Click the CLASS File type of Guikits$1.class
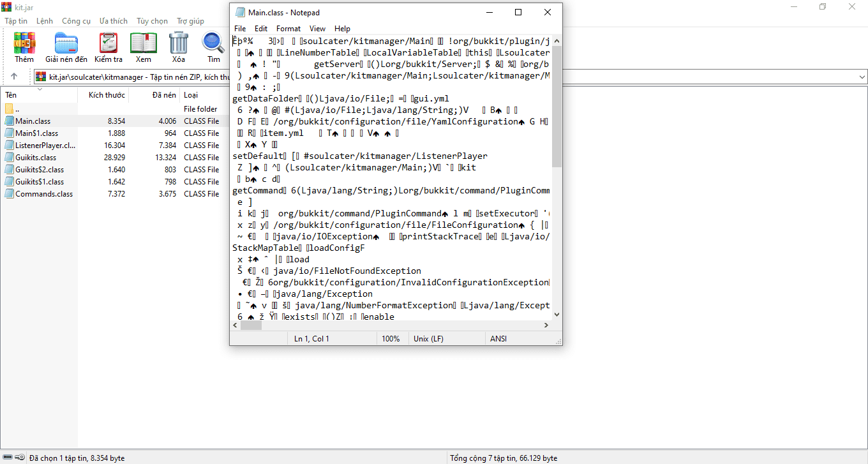Viewport: 868px width, 464px height. 201,182
